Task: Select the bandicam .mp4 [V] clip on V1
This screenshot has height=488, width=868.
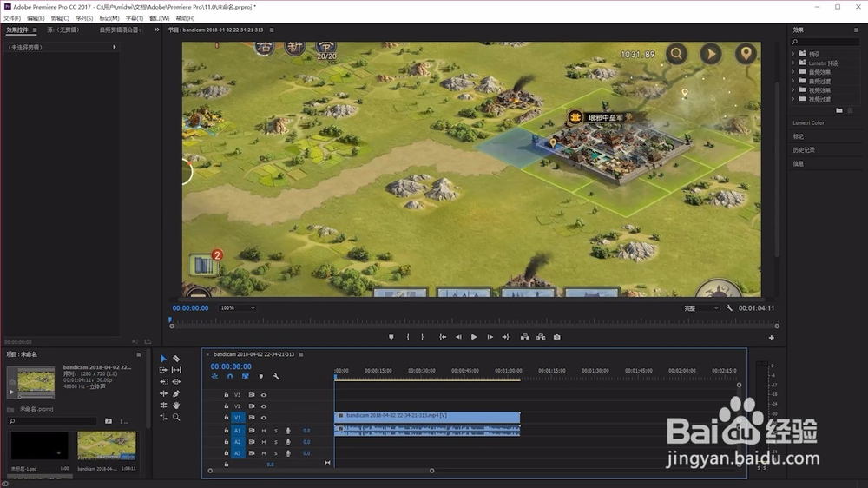Action: (427, 416)
